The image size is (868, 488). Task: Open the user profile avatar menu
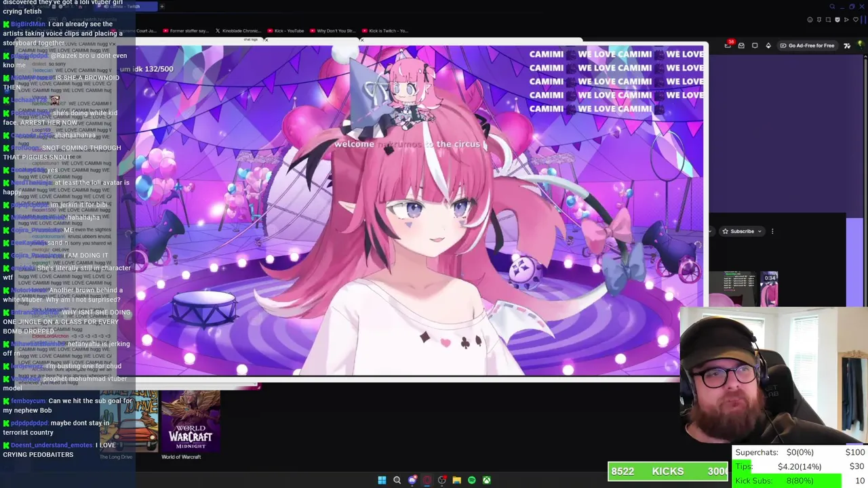tap(861, 45)
